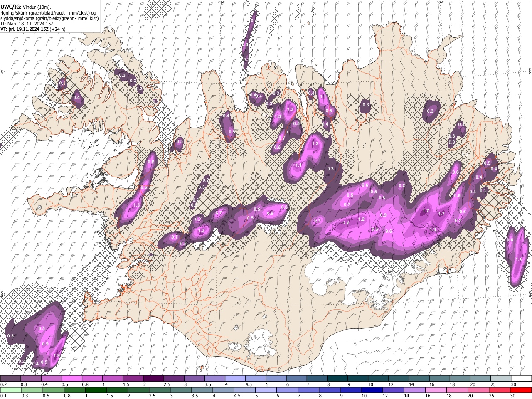532x399 pixels.
Task: Select the palest green 0.1–0.3 rain legend swatch
Action: 11,390
